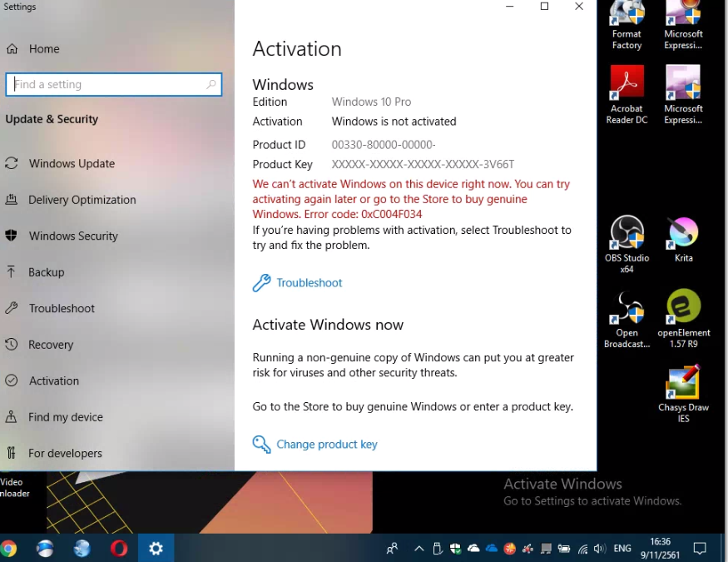Open the openElement 1.57 R9 shortcut

(683, 319)
